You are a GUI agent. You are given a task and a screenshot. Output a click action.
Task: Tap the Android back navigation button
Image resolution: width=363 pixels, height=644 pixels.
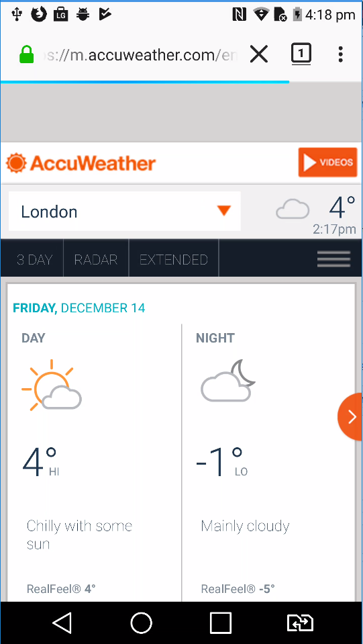coord(62,623)
